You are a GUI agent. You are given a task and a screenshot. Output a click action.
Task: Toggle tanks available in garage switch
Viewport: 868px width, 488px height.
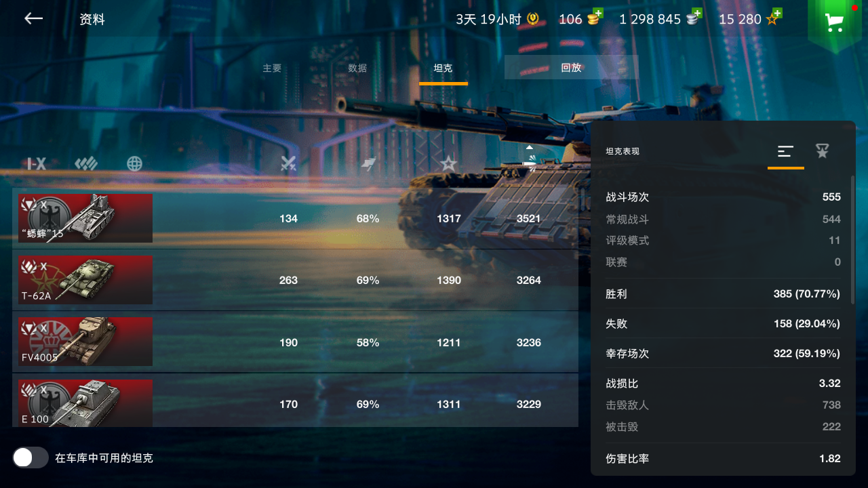click(31, 457)
